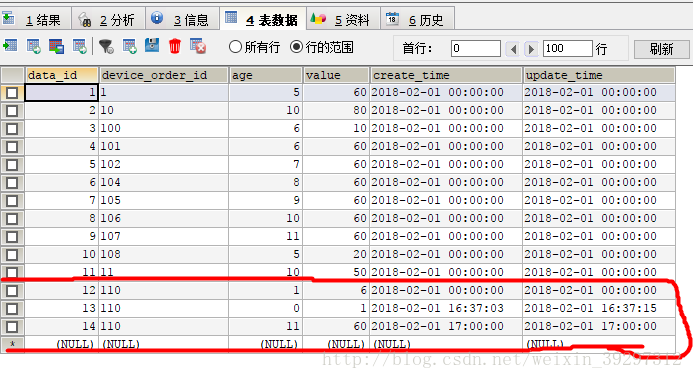The height and width of the screenshot is (379, 693).
Task: Sort by the data_id column header
Action: pos(61,75)
